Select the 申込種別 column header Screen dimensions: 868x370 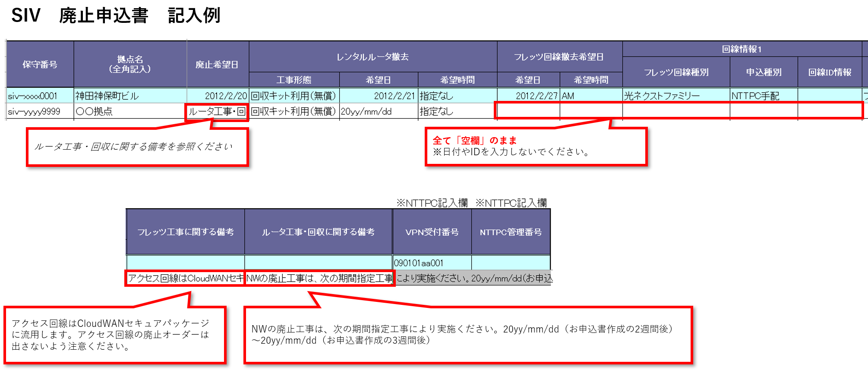point(764,72)
